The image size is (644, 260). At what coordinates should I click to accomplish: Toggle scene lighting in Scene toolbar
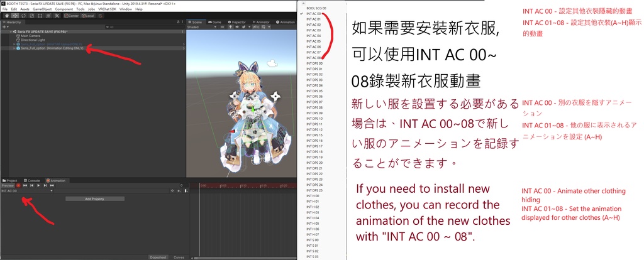[x=231, y=27]
